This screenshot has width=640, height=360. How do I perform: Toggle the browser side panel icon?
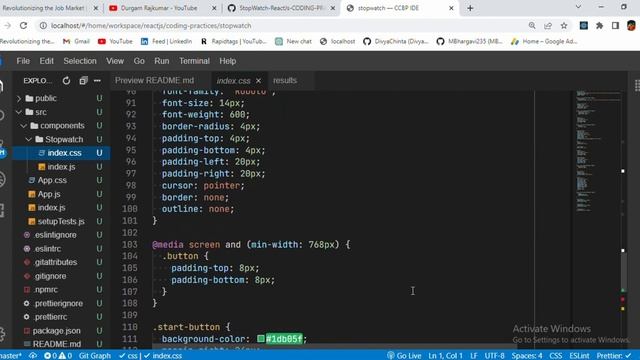[615, 25]
